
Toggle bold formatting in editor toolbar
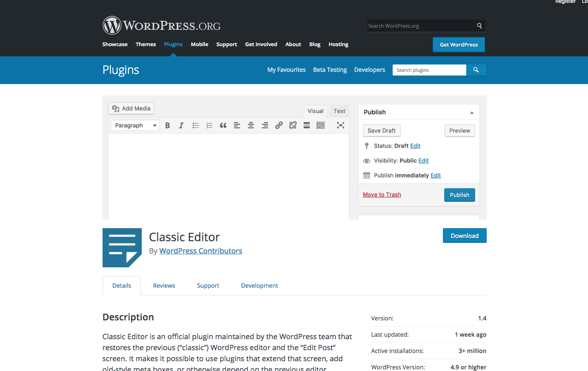(x=168, y=125)
